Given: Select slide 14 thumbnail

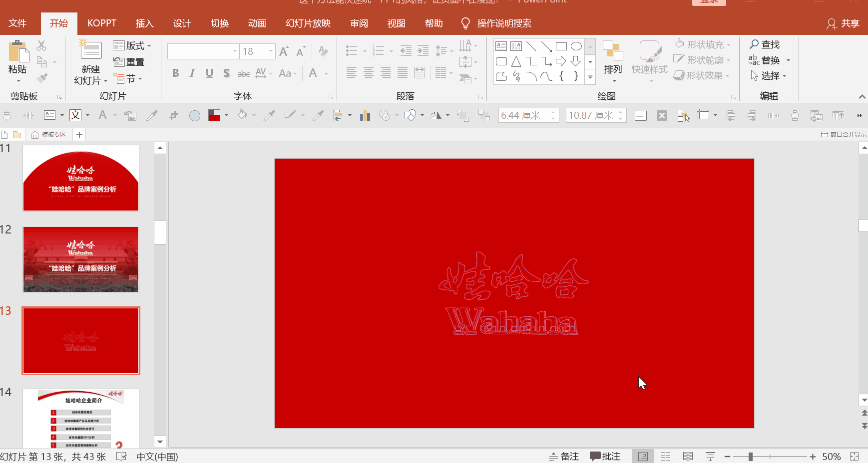Looking at the screenshot, I should (81, 419).
